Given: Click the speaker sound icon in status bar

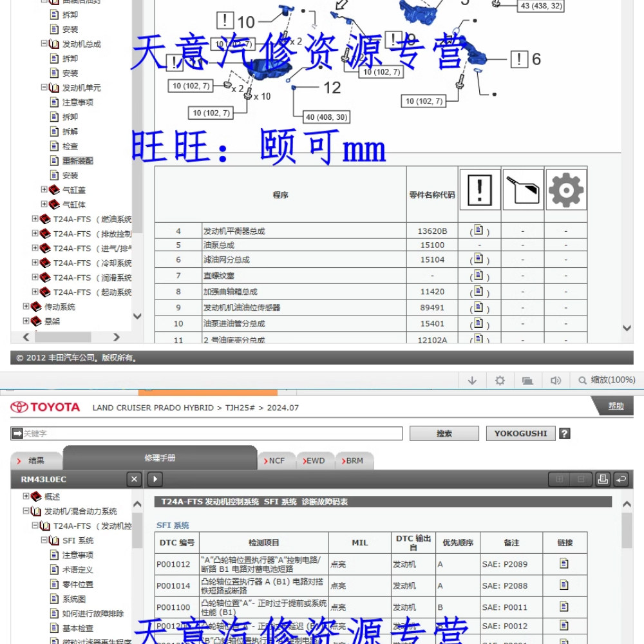Looking at the screenshot, I should click(x=556, y=381).
